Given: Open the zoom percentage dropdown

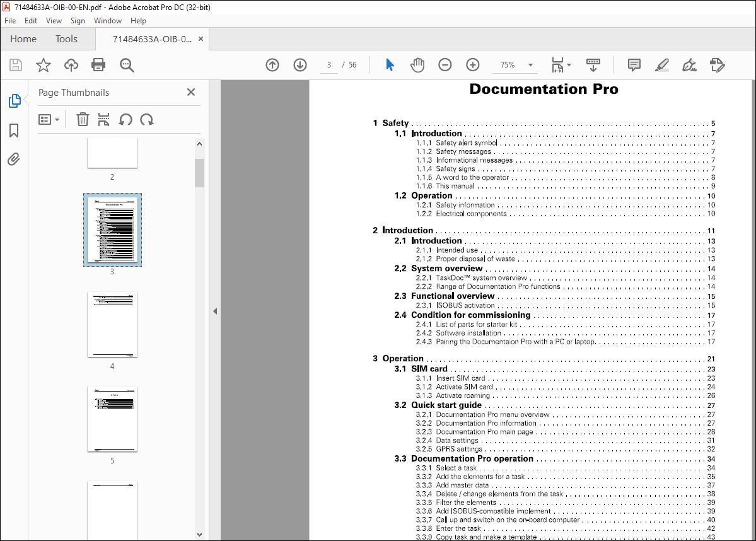Looking at the screenshot, I should [x=530, y=65].
